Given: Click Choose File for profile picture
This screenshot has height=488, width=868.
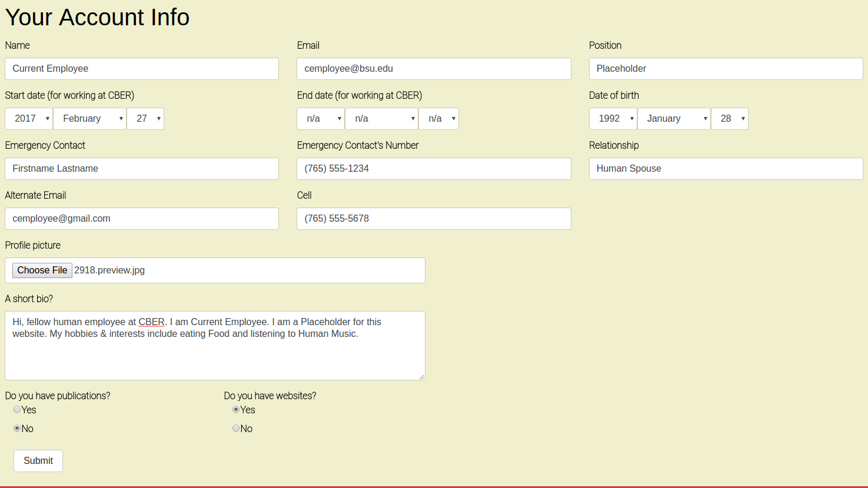Looking at the screenshot, I should 42,270.
